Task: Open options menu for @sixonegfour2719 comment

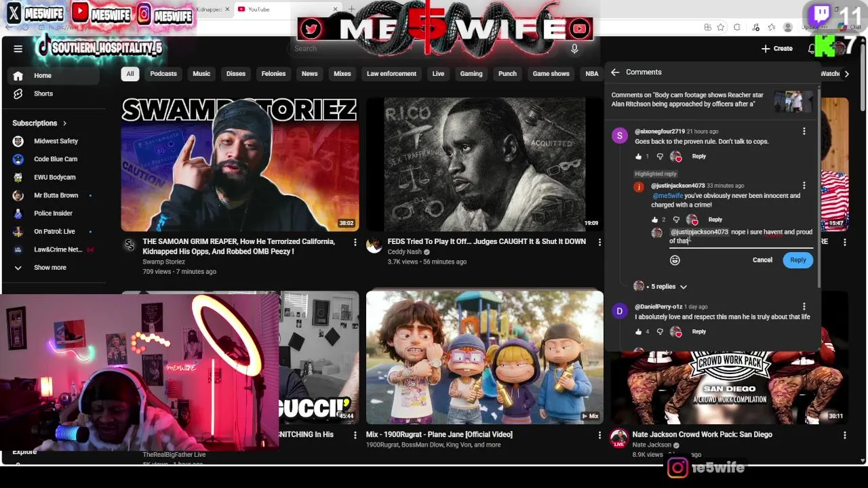Action: point(804,131)
